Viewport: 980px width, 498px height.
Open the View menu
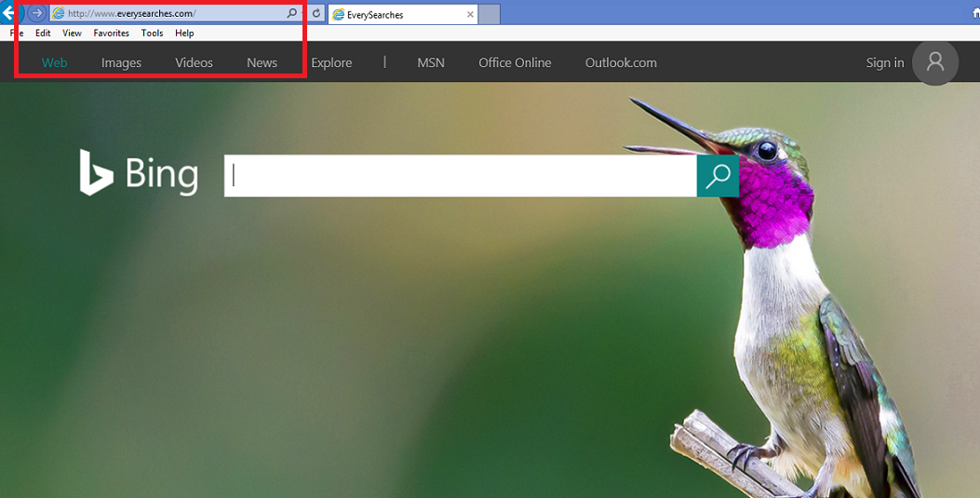[x=72, y=33]
